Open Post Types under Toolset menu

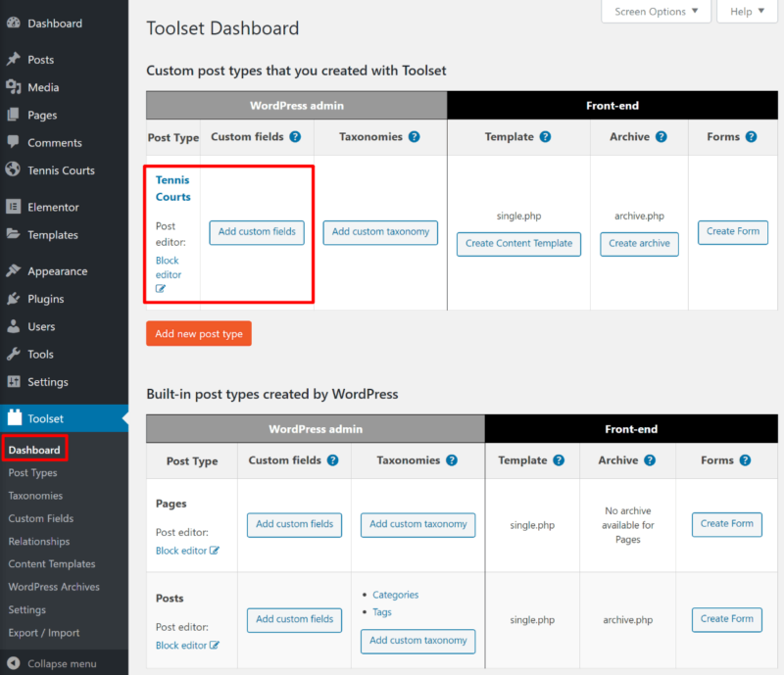pos(32,472)
